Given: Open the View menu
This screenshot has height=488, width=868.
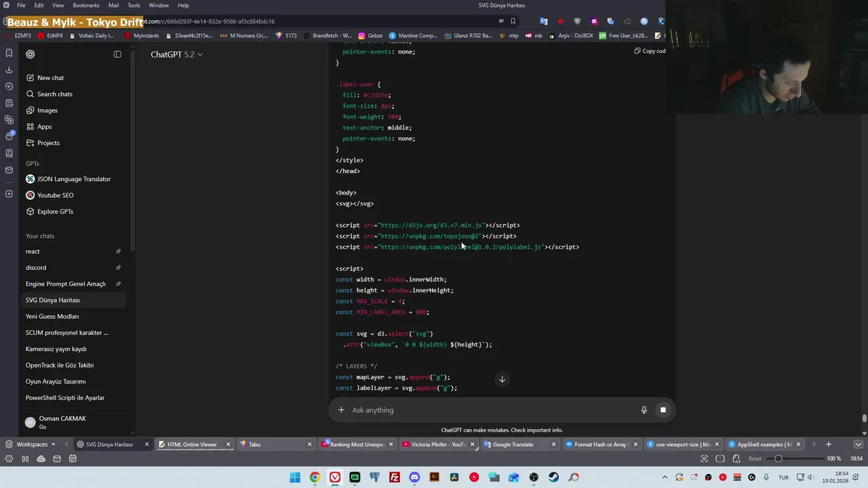Looking at the screenshot, I should click(58, 5).
